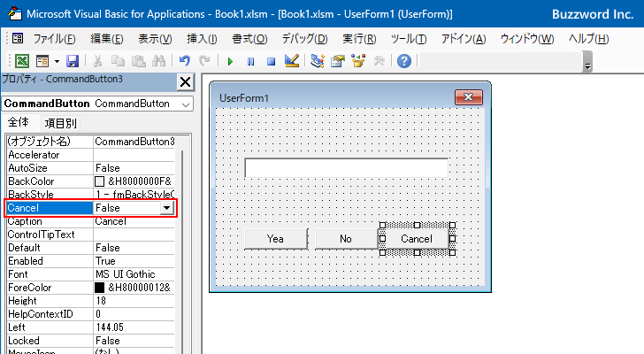Select the Left property row
The image size is (644, 354).
pos(91,327)
